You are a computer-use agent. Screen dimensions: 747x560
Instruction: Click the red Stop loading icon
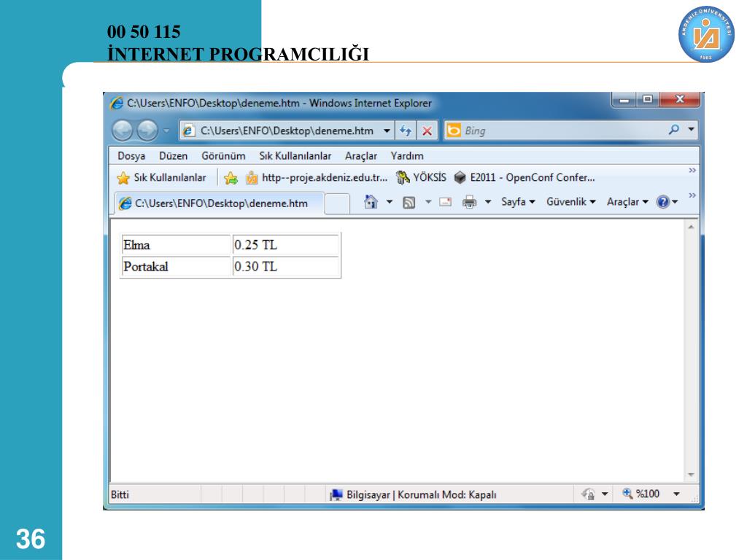coord(427,131)
